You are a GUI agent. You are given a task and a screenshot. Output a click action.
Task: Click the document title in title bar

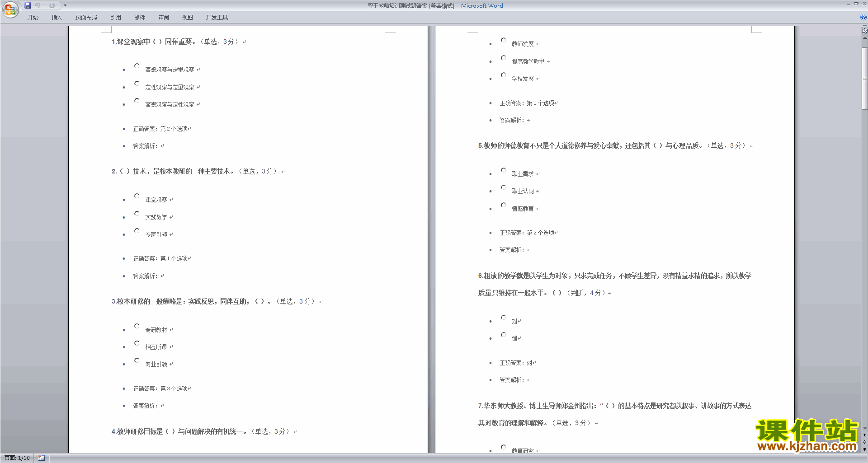(435, 5)
